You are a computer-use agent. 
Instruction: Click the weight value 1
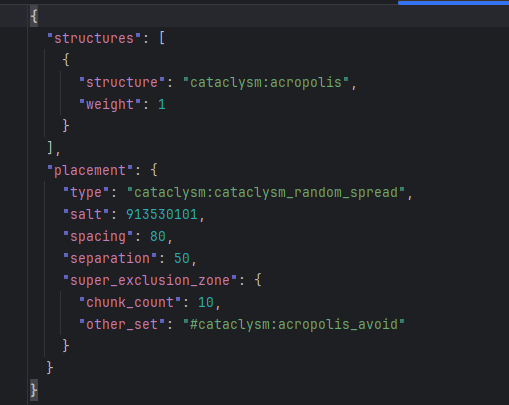click(x=162, y=104)
